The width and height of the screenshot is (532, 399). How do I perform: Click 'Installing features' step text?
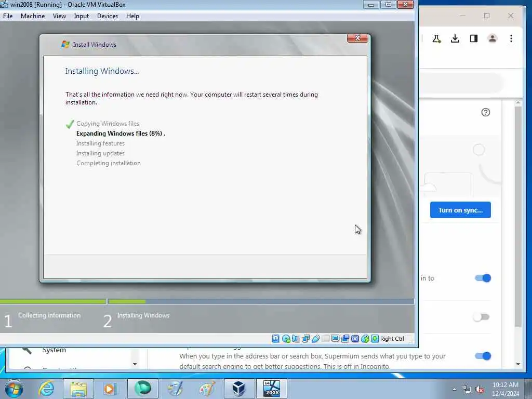click(x=100, y=143)
